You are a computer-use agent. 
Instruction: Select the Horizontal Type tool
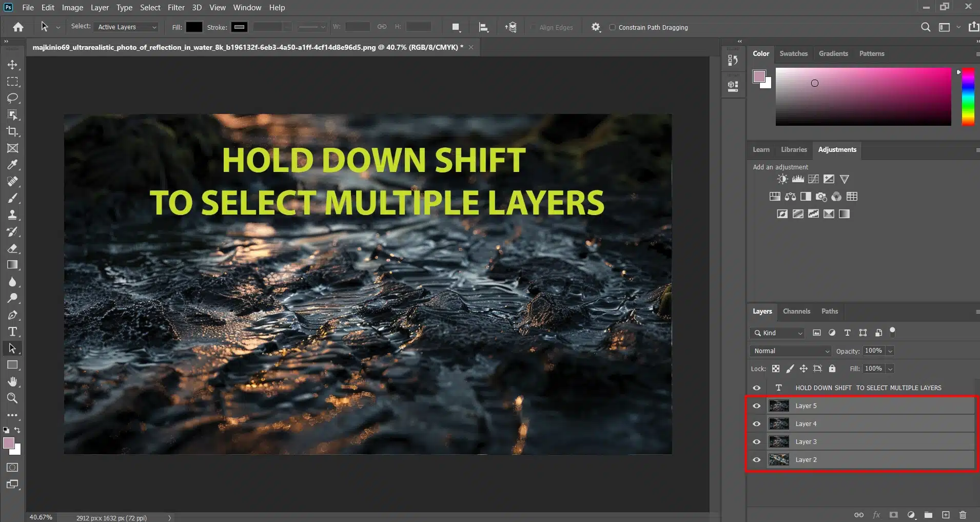pyautogui.click(x=12, y=332)
